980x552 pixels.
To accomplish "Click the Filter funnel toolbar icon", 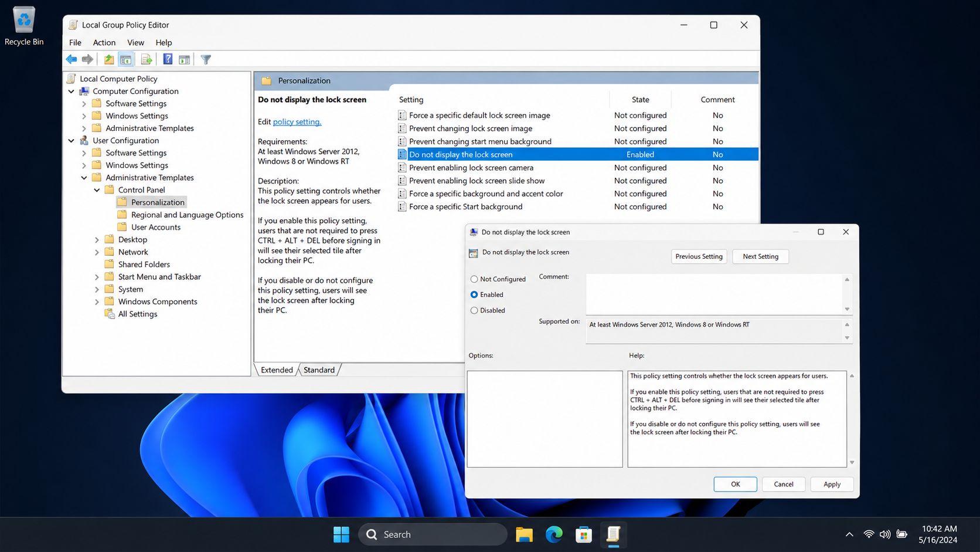I will tap(206, 59).
